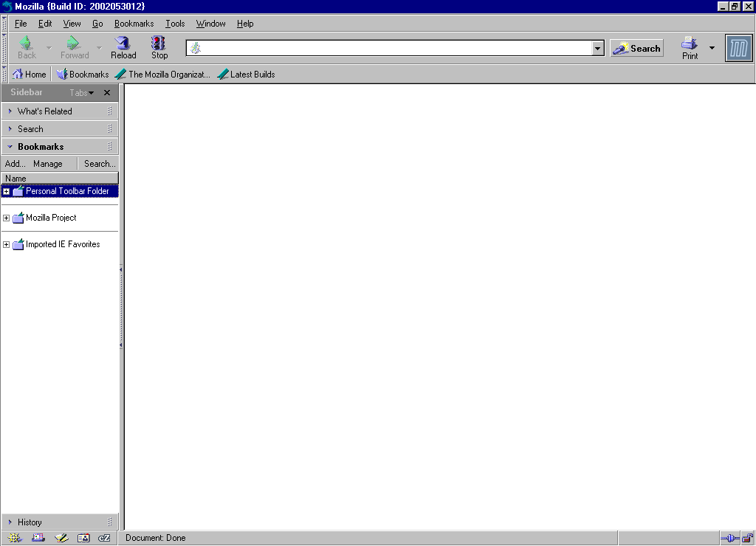Open the sidebar Tabs dropdown
This screenshot has width=756, height=546.
(81, 92)
